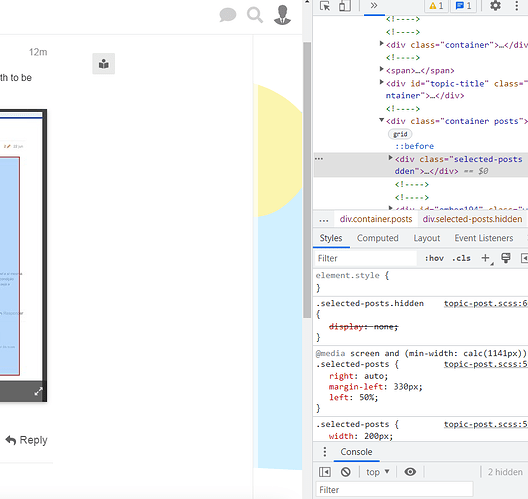
Task: Activate the DevTools inspect element picker
Action: (x=325, y=6)
